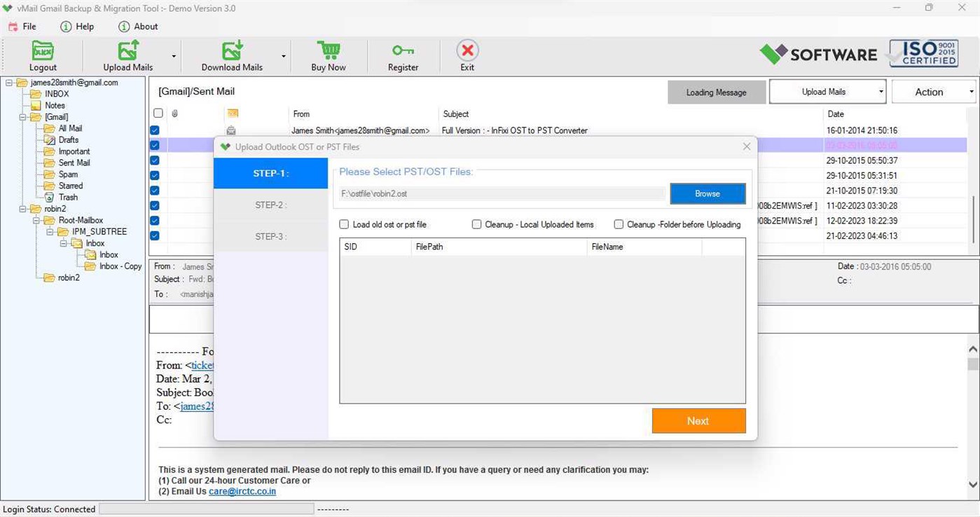Click the message preview scrollbar up arrow
The width and height of the screenshot is (980, 517).
point(973,349)
